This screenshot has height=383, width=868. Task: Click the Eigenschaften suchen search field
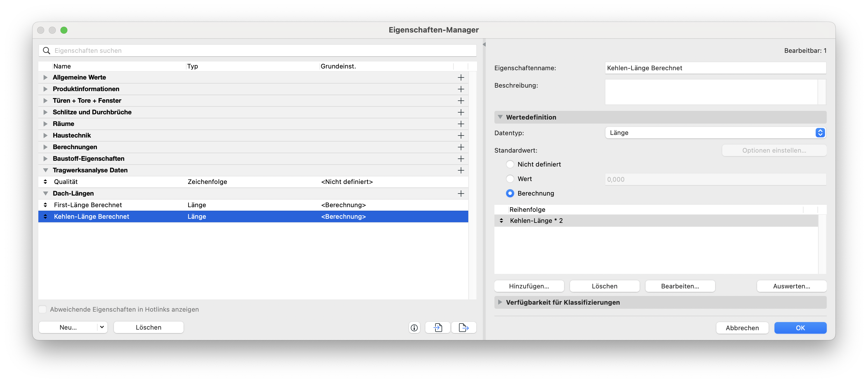pyautogui.click(x=257, y=50)
